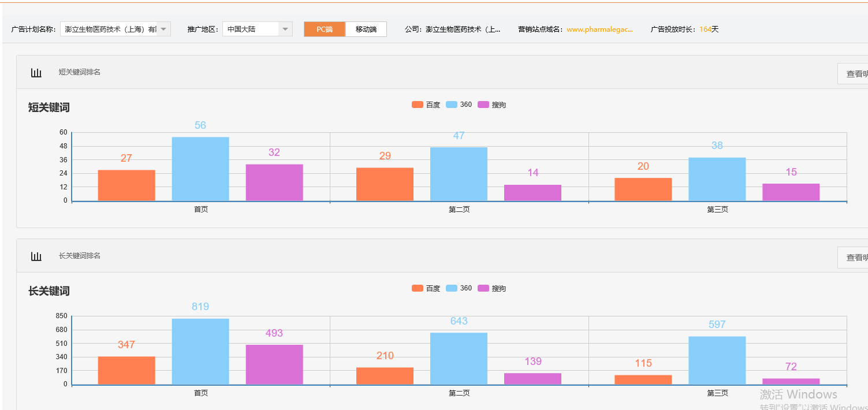This screenshot has width=868, height=410.
Task: Click 查看明细 button in the 长关键词排名 panel
Action: point(854,258)
